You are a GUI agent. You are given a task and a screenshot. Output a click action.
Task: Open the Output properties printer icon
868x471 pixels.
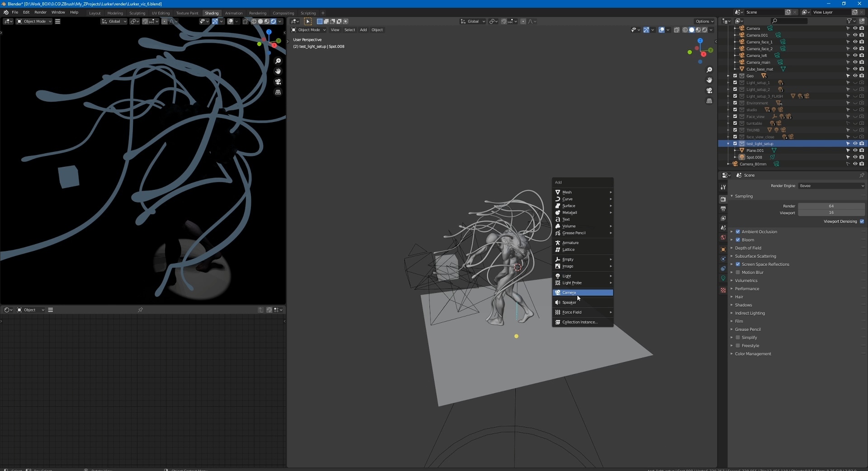coord(723,209)
